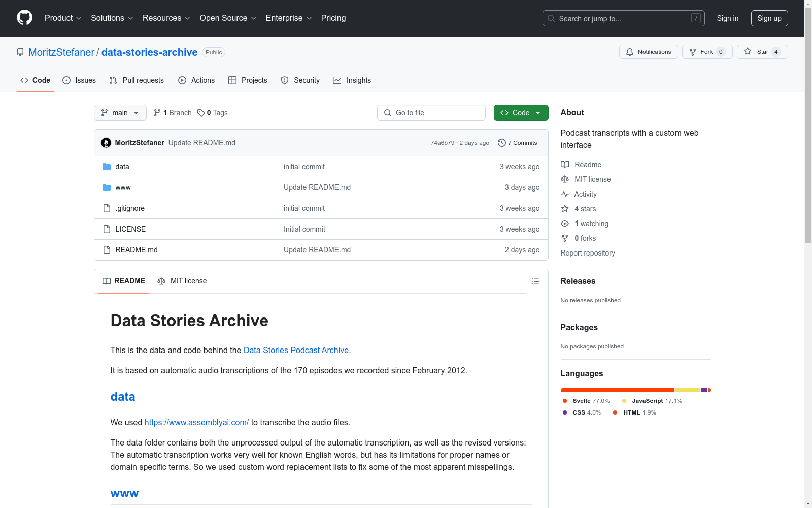812x508 pixels.
Task: Focus the Search or jump to field
Action: tap(623, 18)
